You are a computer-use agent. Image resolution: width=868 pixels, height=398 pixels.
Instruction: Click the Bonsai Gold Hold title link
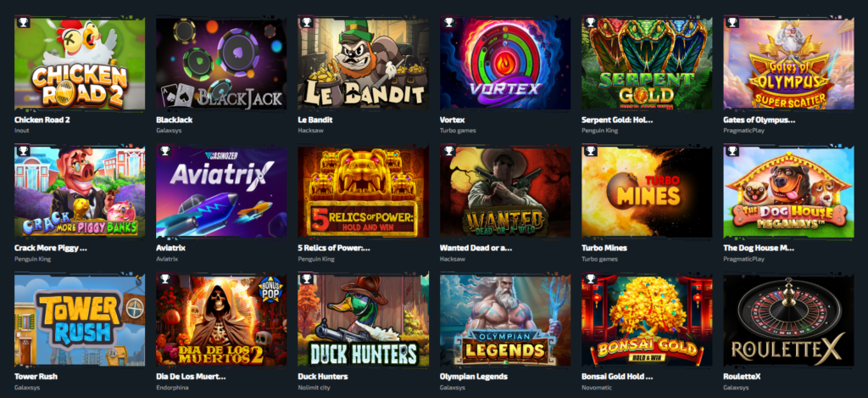pos(617,377)
